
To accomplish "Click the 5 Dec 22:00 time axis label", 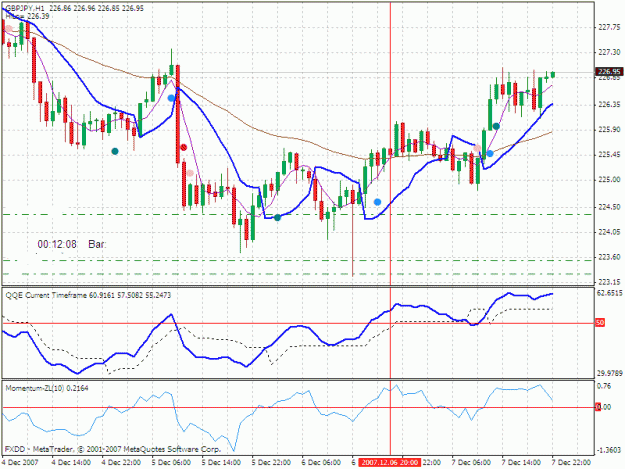I will [271, 462].
